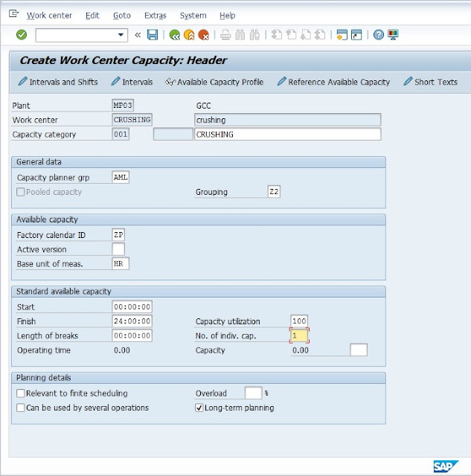
Task: Click the Start time field
Action: point(132,306)
